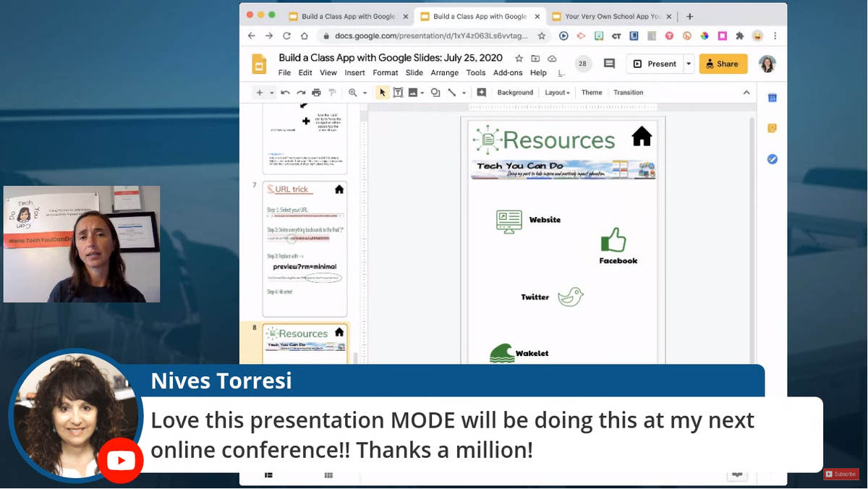This screenshot has height=489, width=868.
Task: Select the paint format tool
Action: pos(332,93)
